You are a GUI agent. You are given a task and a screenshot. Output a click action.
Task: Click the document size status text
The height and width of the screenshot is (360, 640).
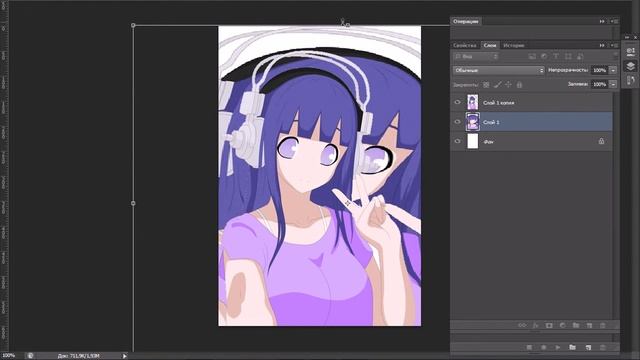tap(78, 356)
